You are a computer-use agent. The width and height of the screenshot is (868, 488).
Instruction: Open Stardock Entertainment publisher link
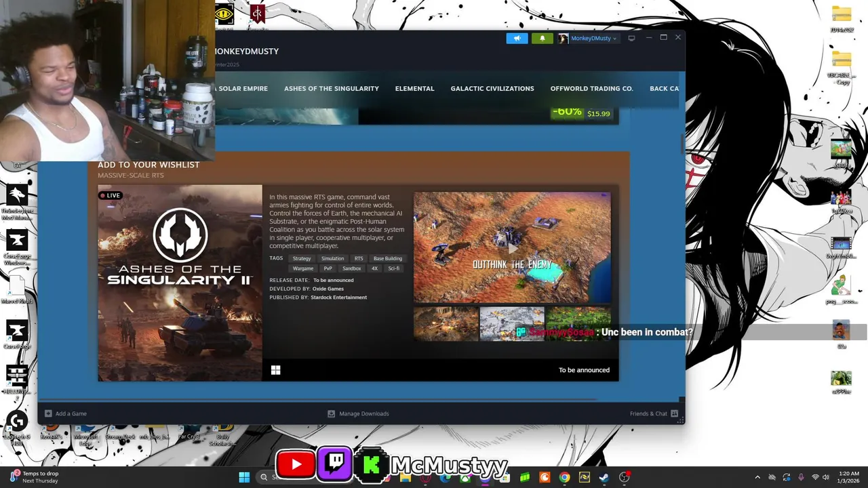tap(339, 298)
